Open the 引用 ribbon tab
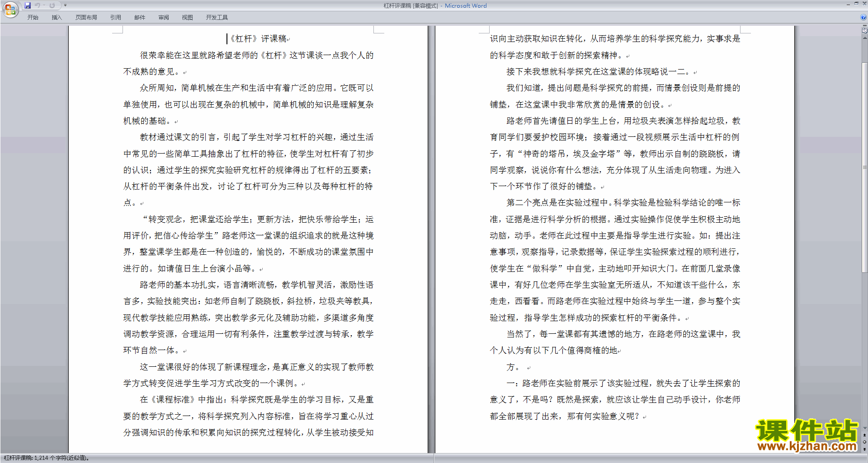The image size is (868, 463). 116,18
